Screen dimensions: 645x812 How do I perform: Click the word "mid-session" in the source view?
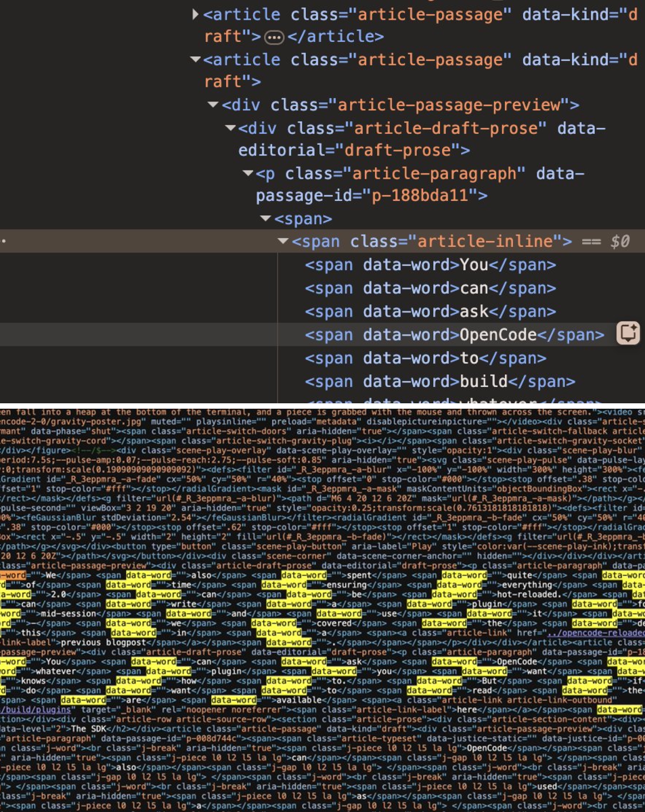(69, 613)
